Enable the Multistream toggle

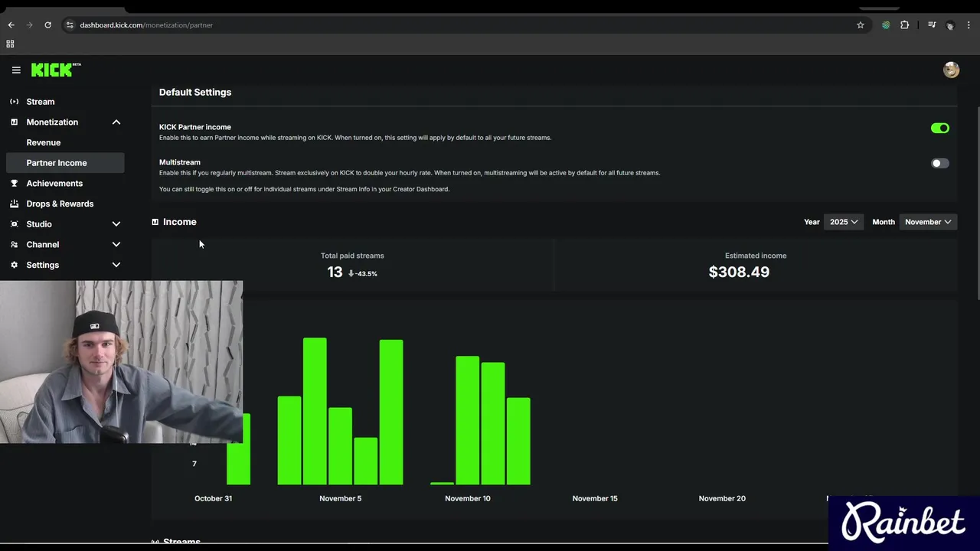click(940, 163)
